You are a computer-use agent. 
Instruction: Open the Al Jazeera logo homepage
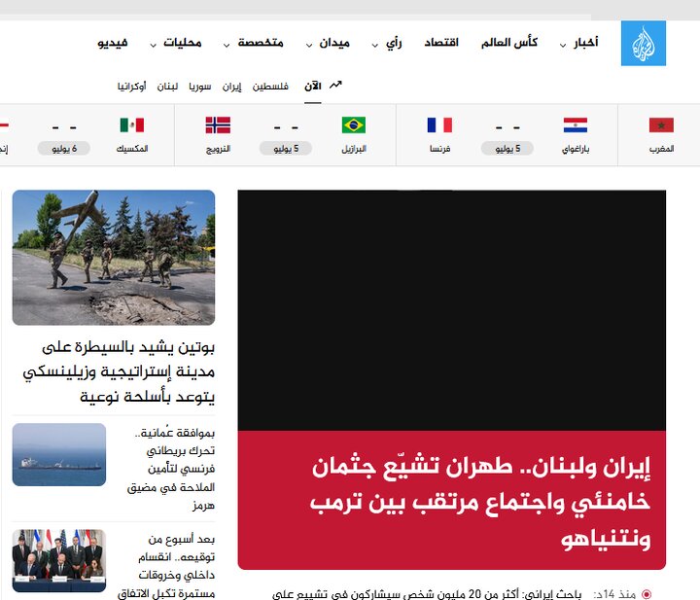point(644,44)
